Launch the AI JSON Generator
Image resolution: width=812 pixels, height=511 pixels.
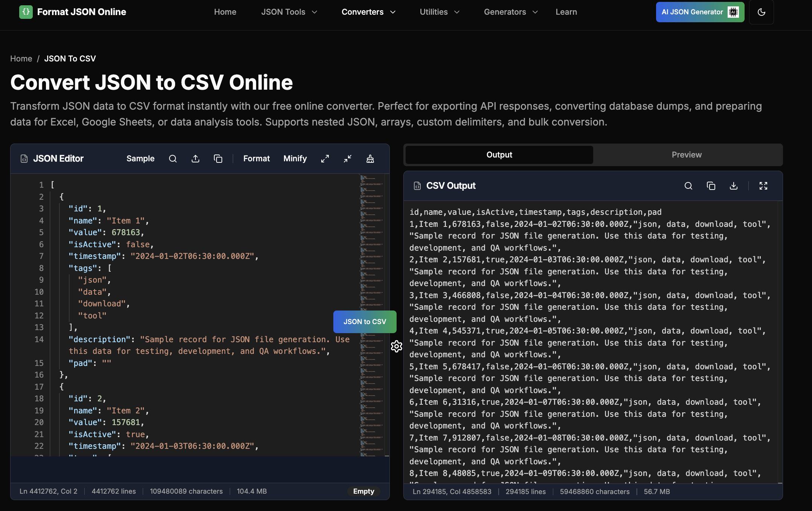click(699, 12)
